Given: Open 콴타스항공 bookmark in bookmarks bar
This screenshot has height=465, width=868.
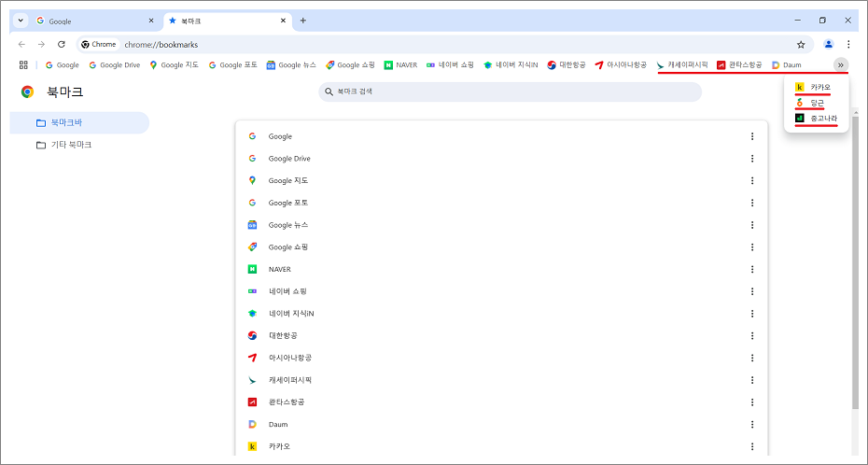Looking at the screenshot, I should [739, 64].
